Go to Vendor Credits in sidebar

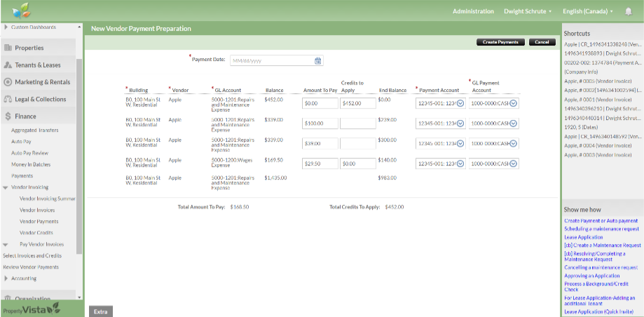point(36,233)
